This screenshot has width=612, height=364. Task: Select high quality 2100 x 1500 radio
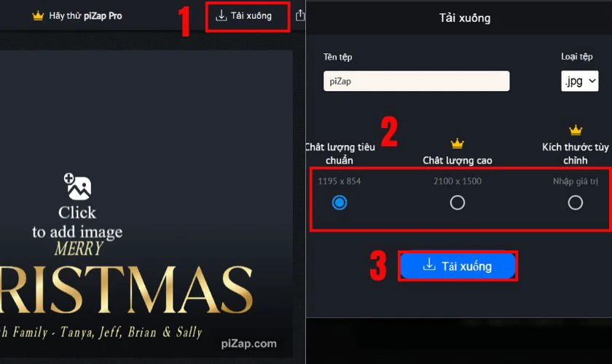pyautogui.click(x=457, y=202)
